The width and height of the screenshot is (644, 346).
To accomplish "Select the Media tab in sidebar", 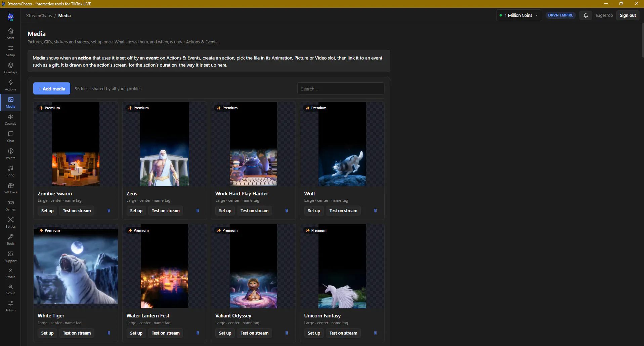I will tap(10, 102).
